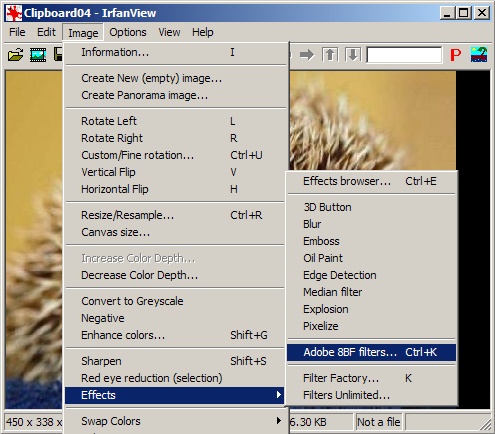The width and height of the screenshot is (495, 434).
Task: Apply the 3D Button effect
Action: point(371,207)
